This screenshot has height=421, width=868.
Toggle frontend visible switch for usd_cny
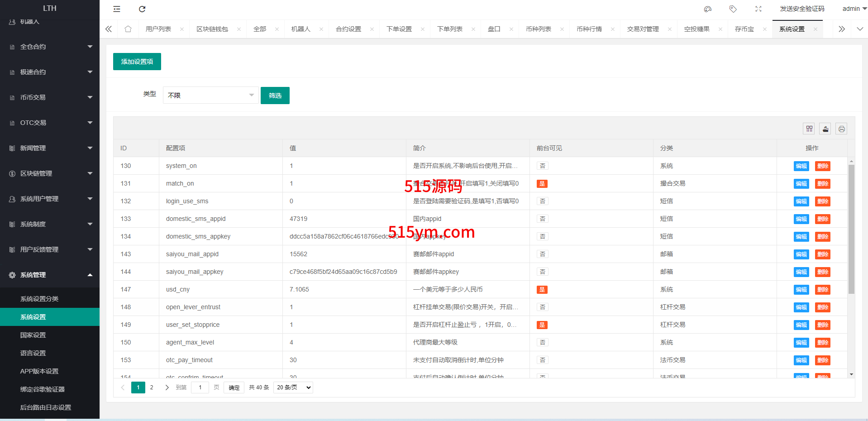click(x=542, y=290)
